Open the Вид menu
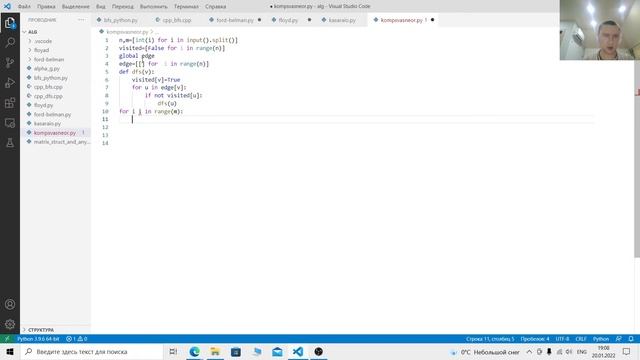This screenshot has height=360, width=640. [100, 7]
